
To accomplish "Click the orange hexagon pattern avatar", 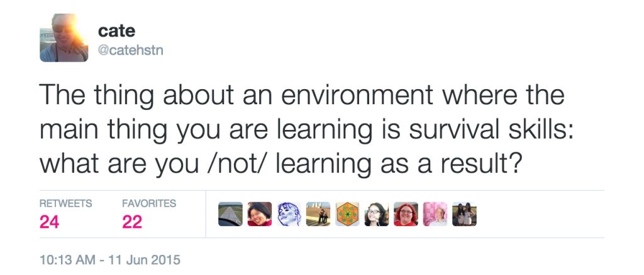I will coord(347,214).
